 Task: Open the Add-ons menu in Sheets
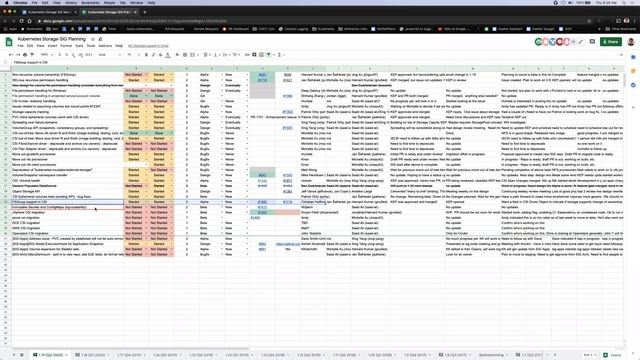tap(105, 46)
